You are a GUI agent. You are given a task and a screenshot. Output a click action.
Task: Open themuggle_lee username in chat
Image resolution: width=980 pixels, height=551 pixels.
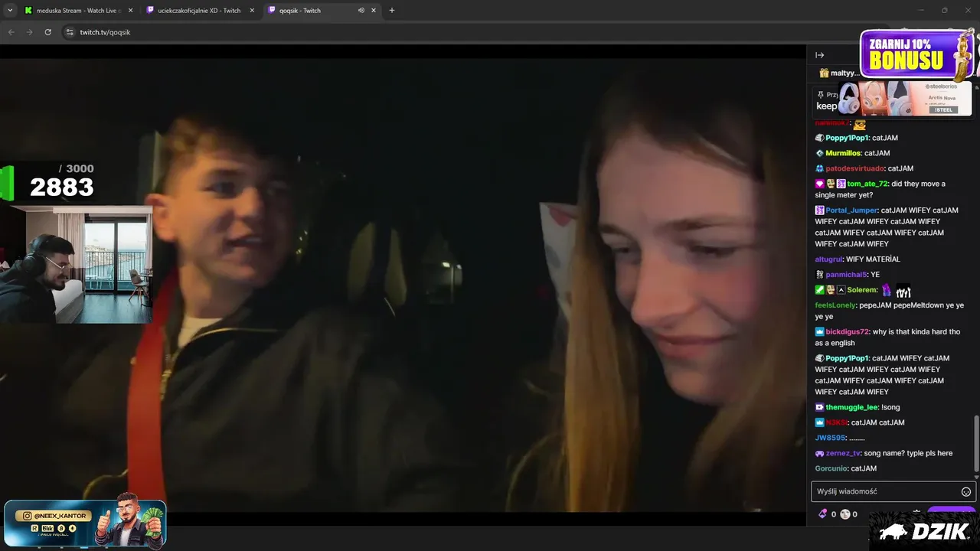pyautogui.click(x=852, y=407)
